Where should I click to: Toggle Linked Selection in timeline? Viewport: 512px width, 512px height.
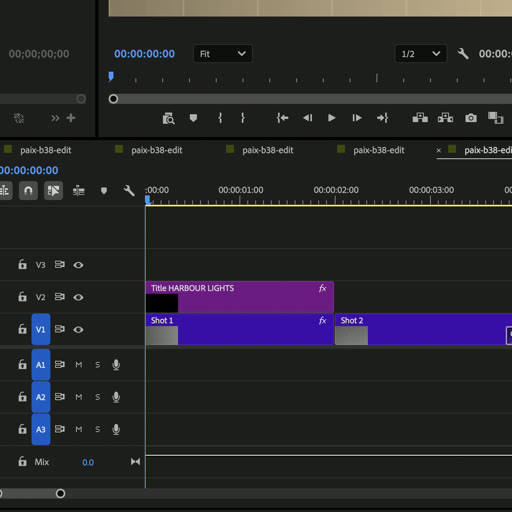click(x=53, y=191)
